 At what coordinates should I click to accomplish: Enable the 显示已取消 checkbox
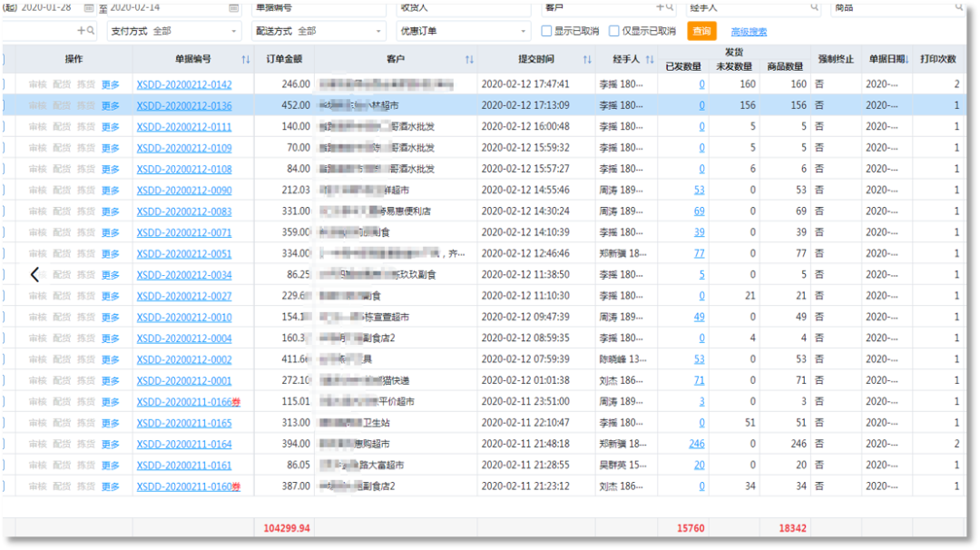coord(544,31)
